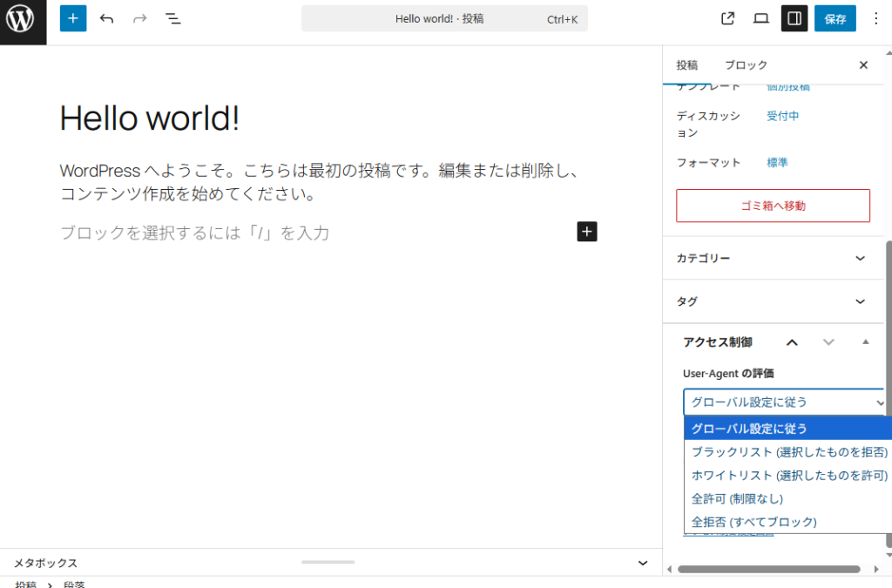
Task: Open the three-dot options menu
Action: coord(875,18)
